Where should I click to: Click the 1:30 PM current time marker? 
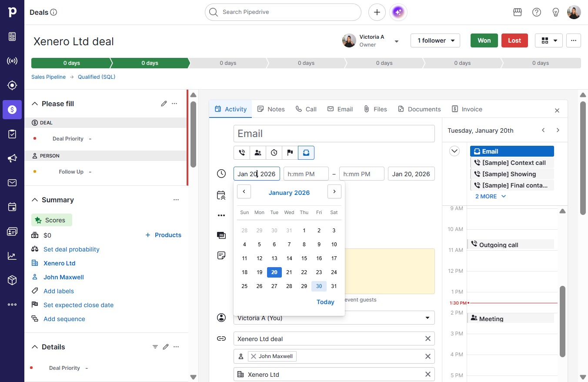tap(459, 303)
